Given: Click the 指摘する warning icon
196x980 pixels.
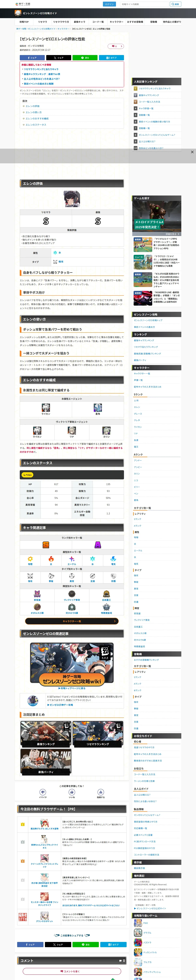Looking at the screenshot, I should point(101,792).
